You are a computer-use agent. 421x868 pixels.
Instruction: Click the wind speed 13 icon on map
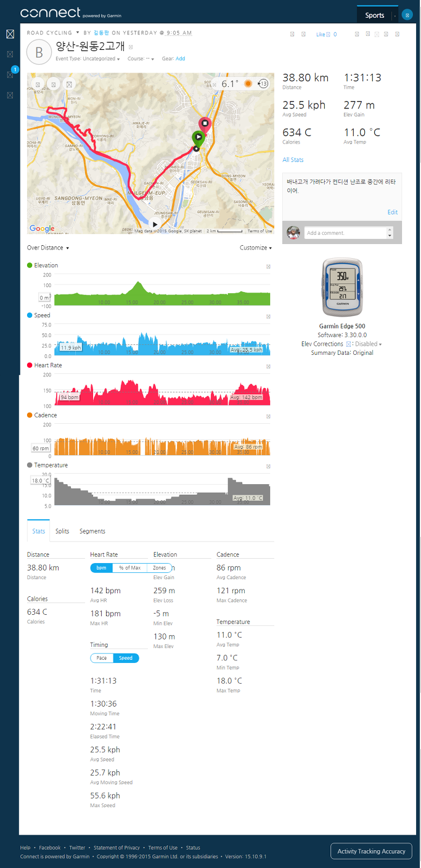263,83
